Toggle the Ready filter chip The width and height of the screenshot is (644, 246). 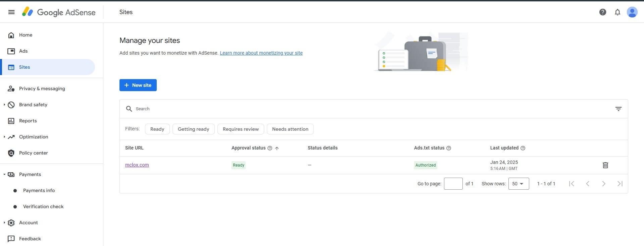pos(157,129)
